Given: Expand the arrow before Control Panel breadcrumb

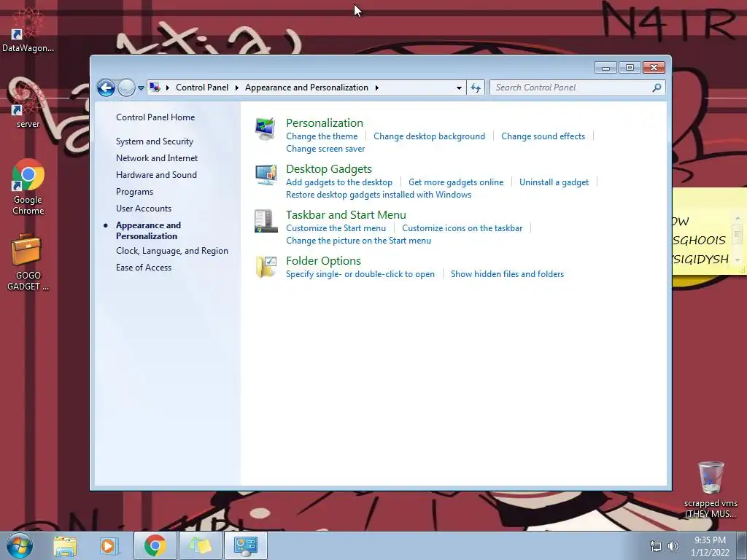Looking at the screenshot, I should 168,87.
